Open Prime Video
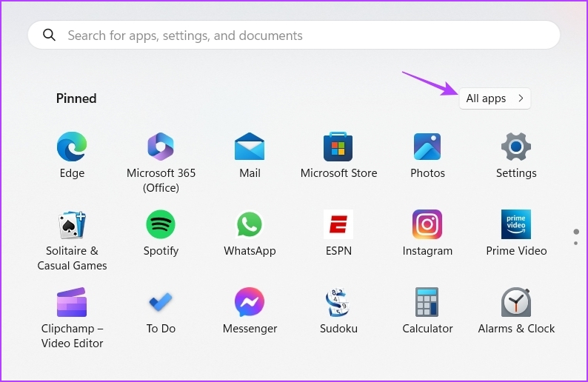 point(516,225)
